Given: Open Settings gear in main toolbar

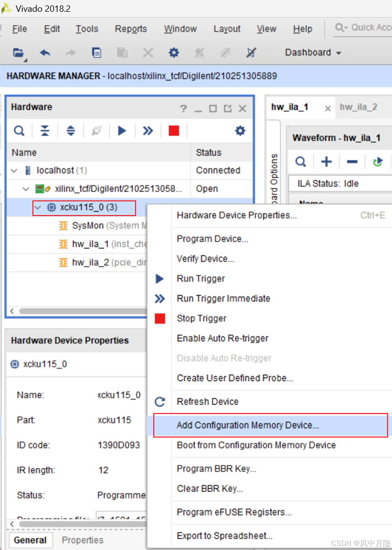Looking at the screenshot, I should pos(174,53).
